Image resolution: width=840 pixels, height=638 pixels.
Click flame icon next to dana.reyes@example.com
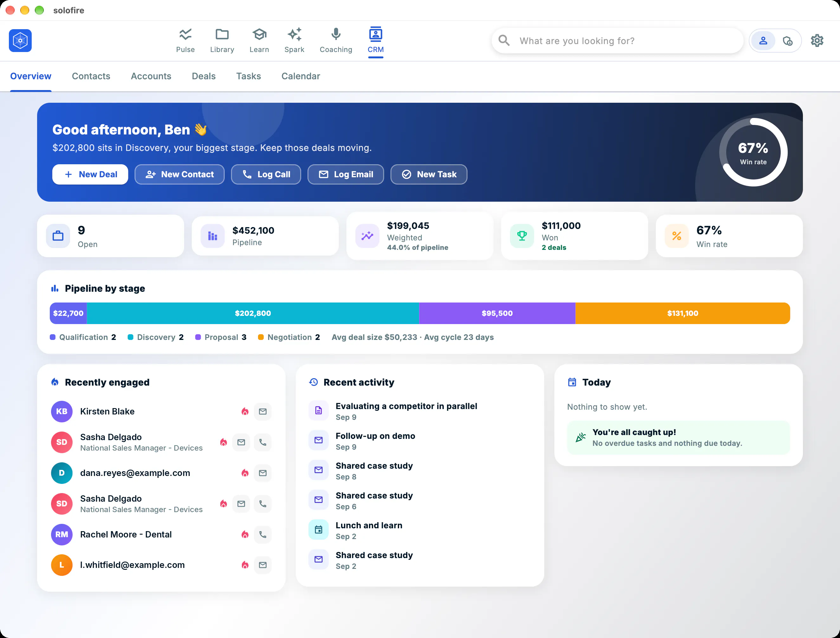[245, 473]
